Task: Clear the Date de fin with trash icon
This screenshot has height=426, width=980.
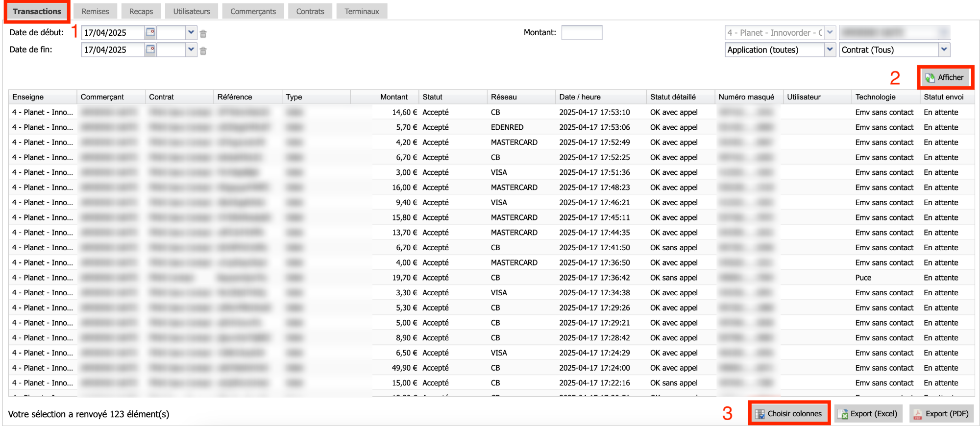Action: coord(203,50)
